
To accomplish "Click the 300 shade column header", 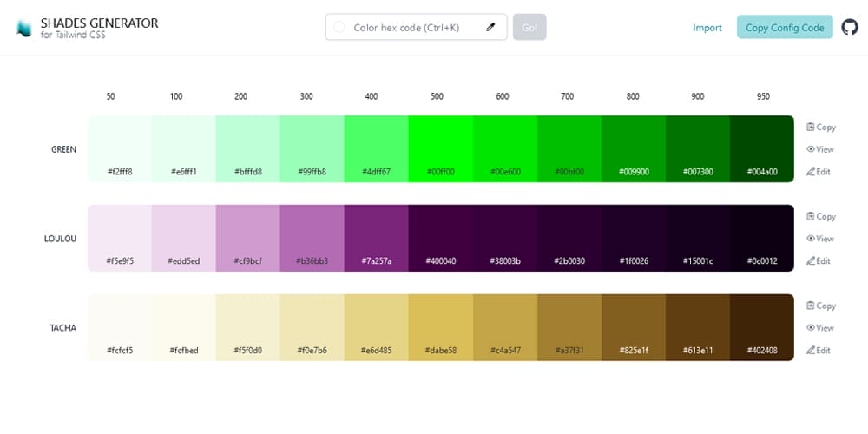I will tap(306, 96).
